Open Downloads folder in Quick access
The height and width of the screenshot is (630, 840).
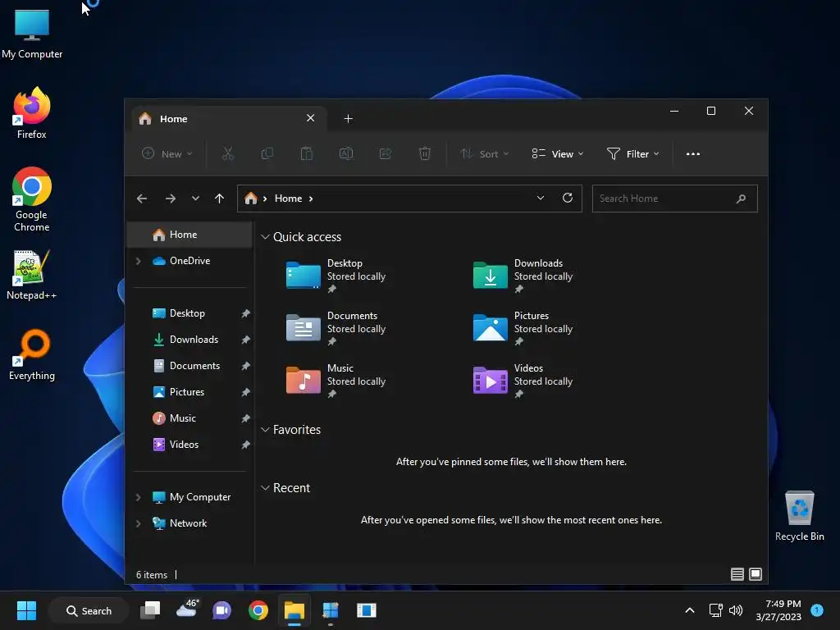[523, 276]
